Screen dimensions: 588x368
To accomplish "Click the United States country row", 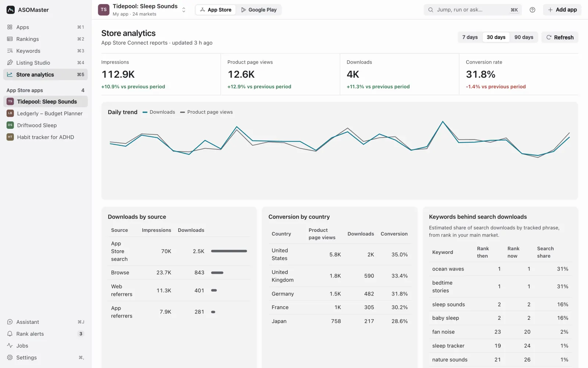I will pyautogui.click(x=340, y=255).
